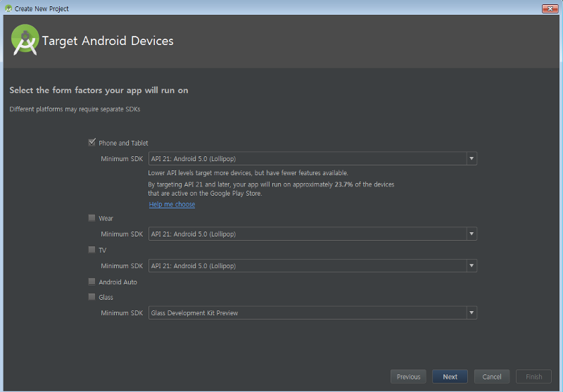Click the title bar Android icon
Viewport: 563px width, 392px height.
point(8,8)
